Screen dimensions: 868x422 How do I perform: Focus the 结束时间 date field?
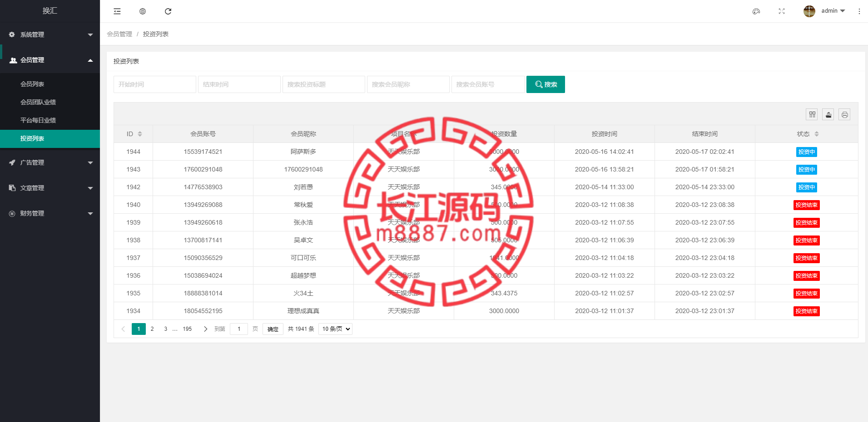coord(239,84)
